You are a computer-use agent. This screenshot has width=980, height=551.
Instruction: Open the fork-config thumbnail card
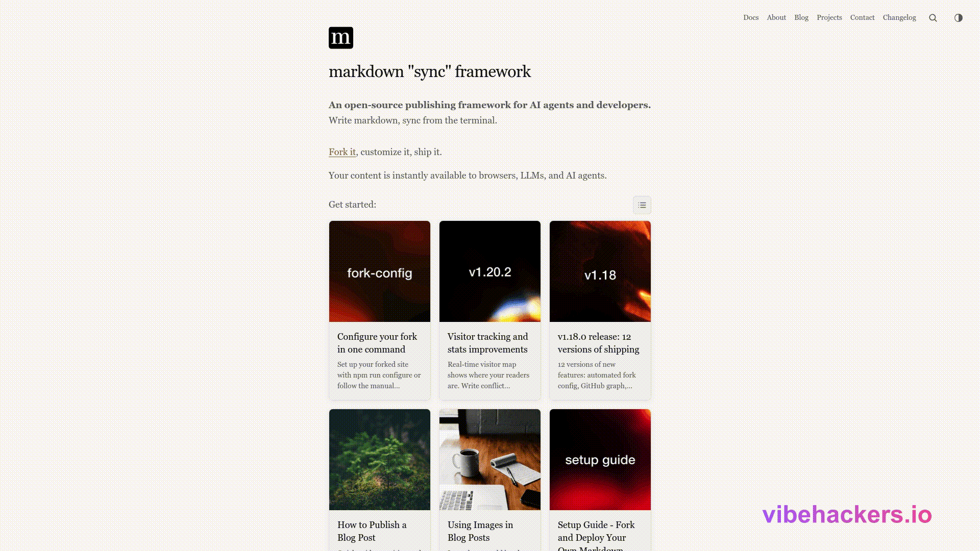click(x=379, y=271)
